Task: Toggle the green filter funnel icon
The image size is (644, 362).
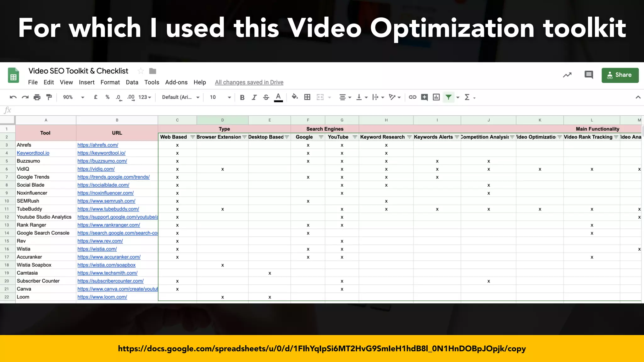Action: (x=448, y=97)
